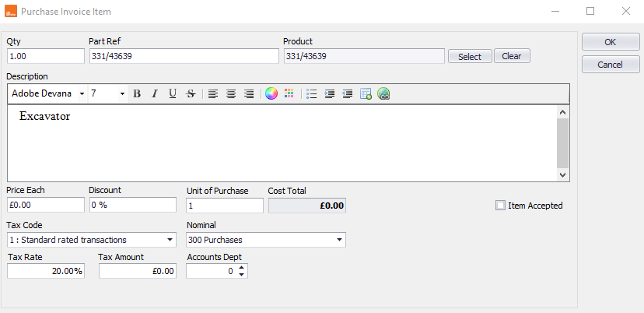This screenshot has height=313, width=644.
Task: Click description scrollbar up arrow
Action: [562, 112]
